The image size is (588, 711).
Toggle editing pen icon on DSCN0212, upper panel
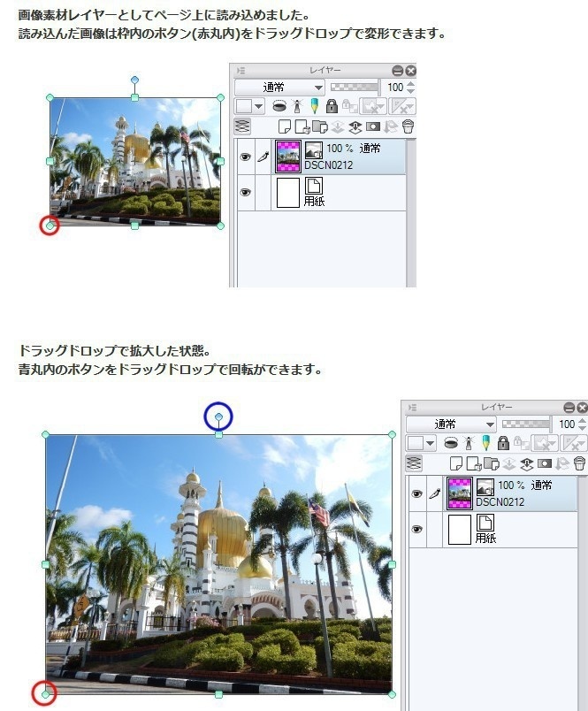[x=263, y=157]
